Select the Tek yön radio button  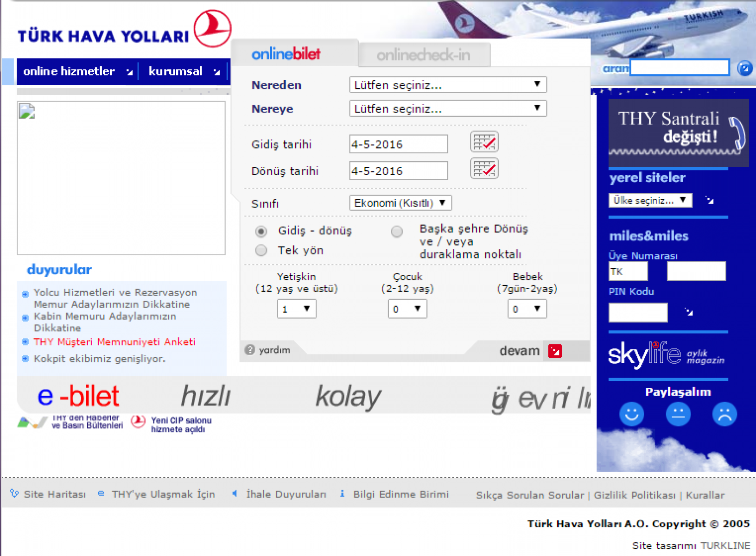pos(261,251)
